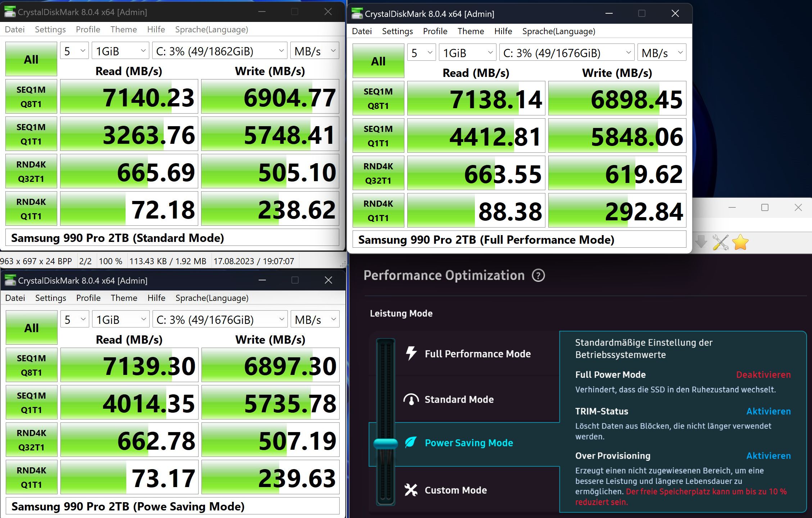This screenshot has height=518, width=812.
Task: Click the leaf icon for Power Saving Mode
Action: [x=411, y=443]
